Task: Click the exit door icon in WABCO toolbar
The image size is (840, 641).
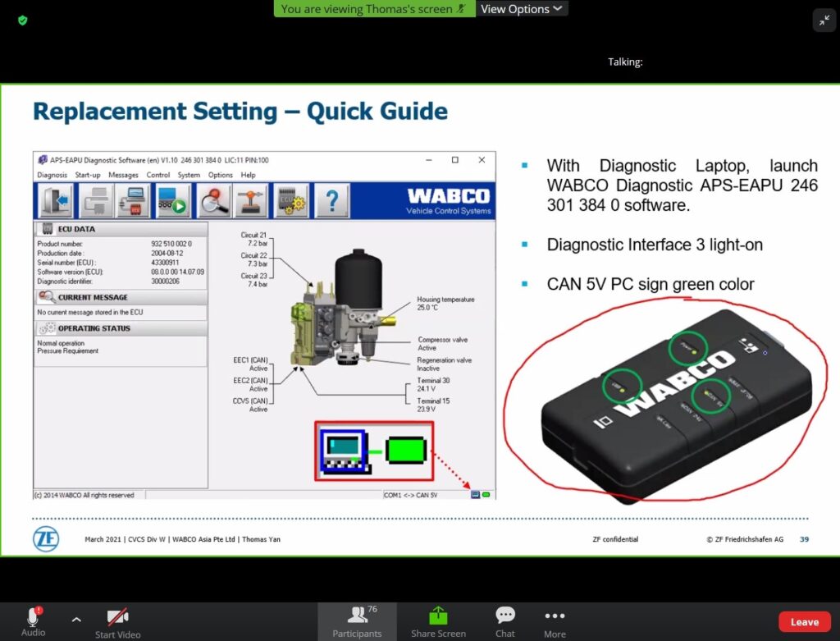Action: pyautogui.click(x=57, y=201)
